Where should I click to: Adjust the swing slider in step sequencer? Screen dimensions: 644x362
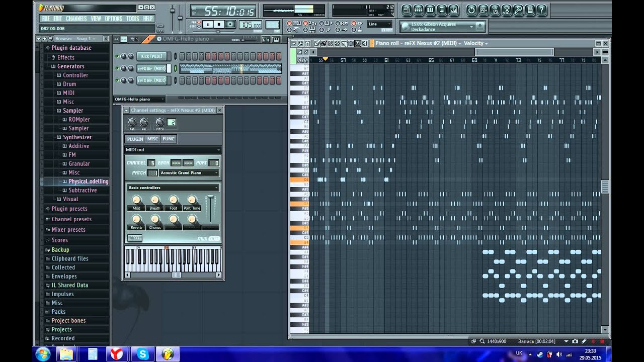[x=250, y=40]
